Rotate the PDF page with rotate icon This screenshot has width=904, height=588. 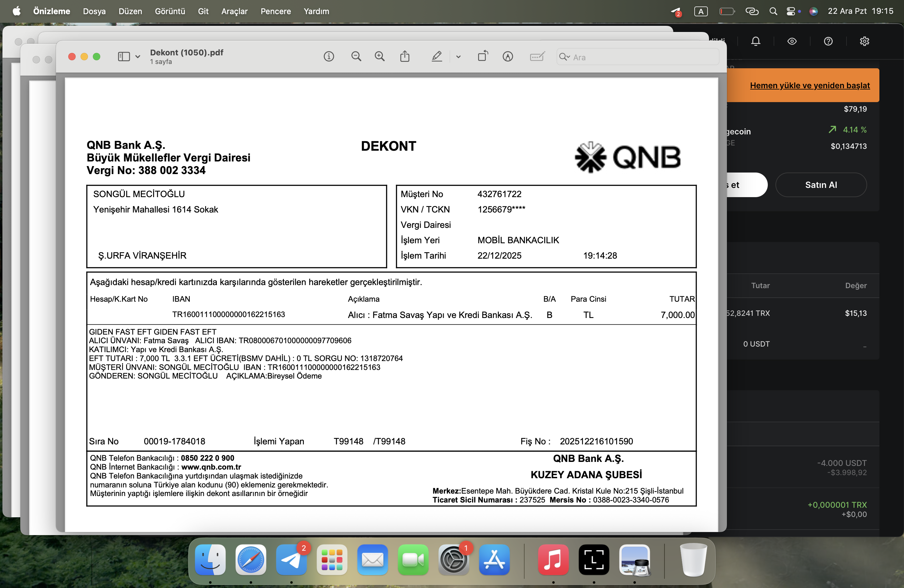(x=483, y=56)
